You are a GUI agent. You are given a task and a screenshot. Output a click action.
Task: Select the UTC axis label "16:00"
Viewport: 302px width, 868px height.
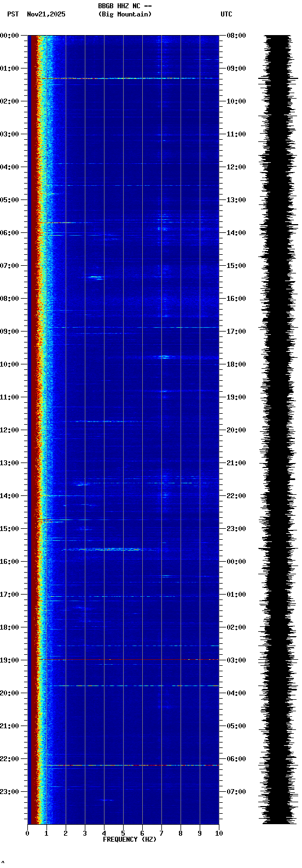[236, 299]
